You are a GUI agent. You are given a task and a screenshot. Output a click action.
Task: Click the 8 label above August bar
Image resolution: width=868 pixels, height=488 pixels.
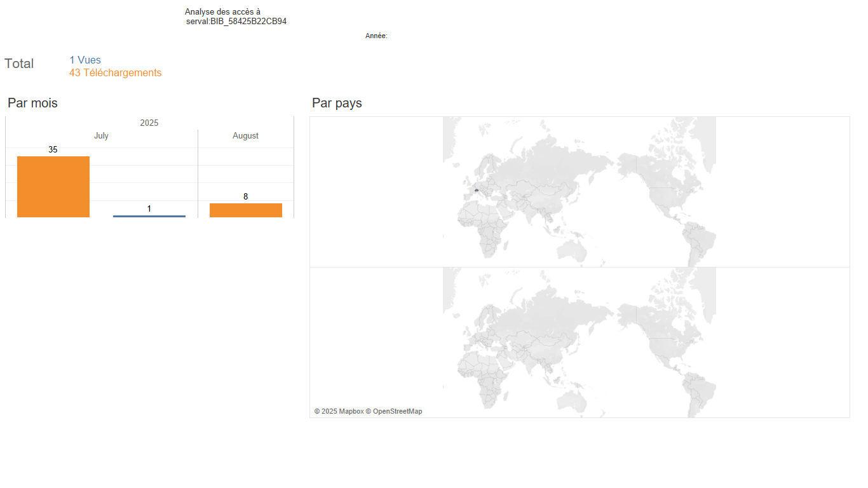(246, 197)
